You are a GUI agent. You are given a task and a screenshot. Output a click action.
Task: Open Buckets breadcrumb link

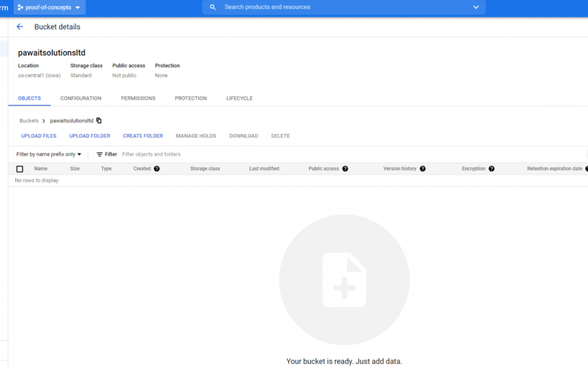coord(29,120)
